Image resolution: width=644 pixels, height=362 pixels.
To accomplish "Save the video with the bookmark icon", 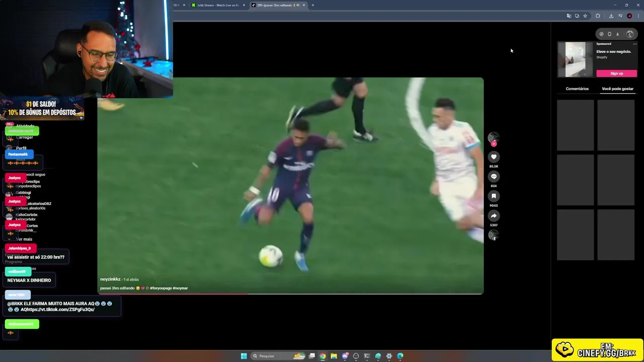I will 494,196.
